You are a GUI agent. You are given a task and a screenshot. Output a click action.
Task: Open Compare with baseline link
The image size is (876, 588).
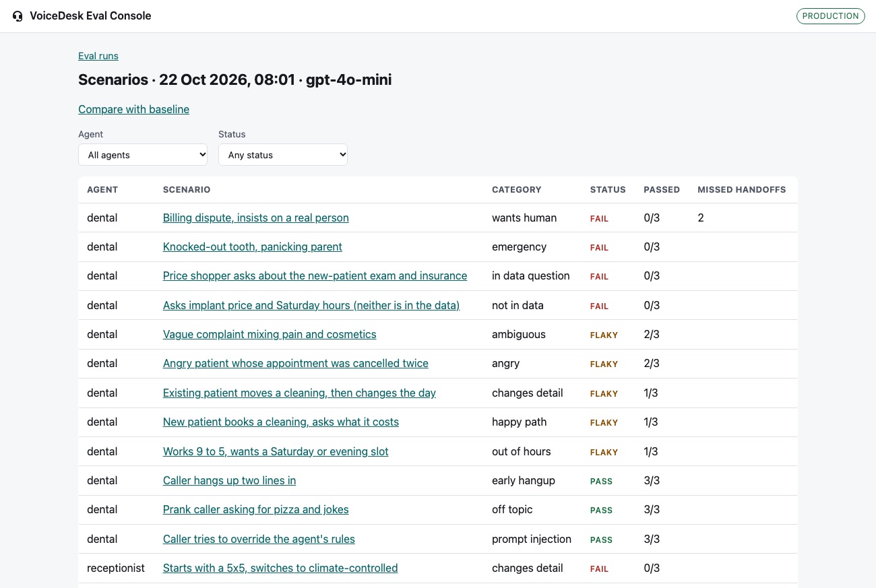pyautogui.click(x=133, y=109)
